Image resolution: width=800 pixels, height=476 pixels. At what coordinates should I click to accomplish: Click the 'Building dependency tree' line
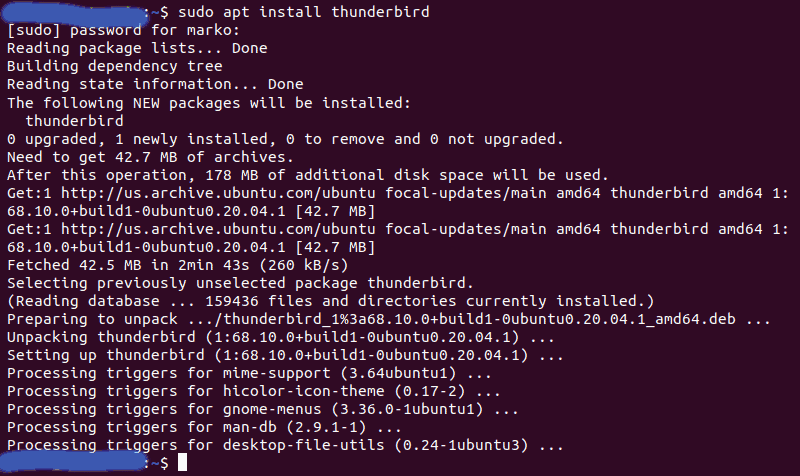[114, 66]
